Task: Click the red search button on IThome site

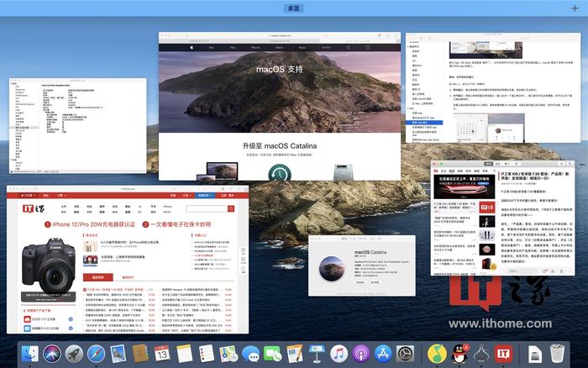Action: pyautogui.click(x=231, y=208)
